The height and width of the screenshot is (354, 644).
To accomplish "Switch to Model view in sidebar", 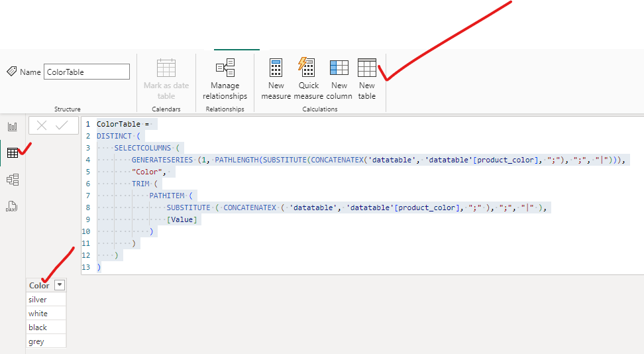I will (x=13, y=180).
